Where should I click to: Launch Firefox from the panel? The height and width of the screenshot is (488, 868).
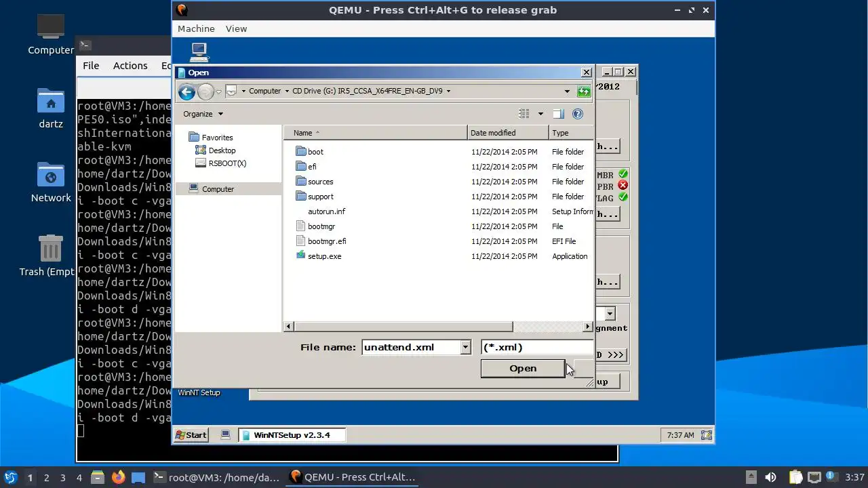[x=118, y=477]
